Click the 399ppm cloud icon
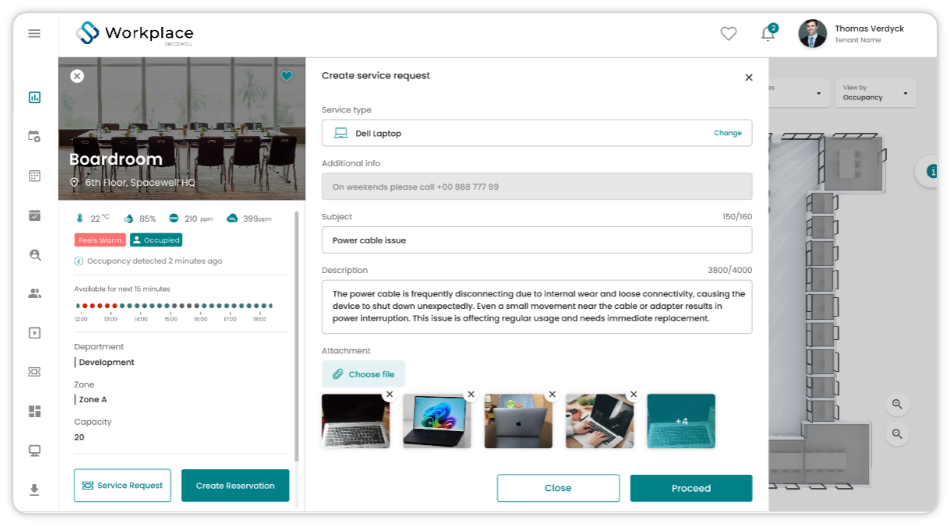This screenshot has width=950, height=526. tap(232, 218)
